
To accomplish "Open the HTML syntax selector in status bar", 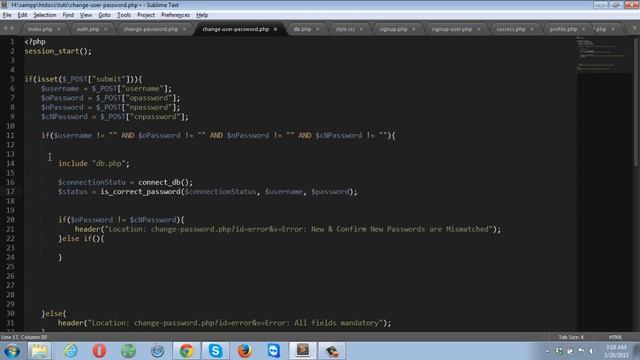I will (615, 337).
